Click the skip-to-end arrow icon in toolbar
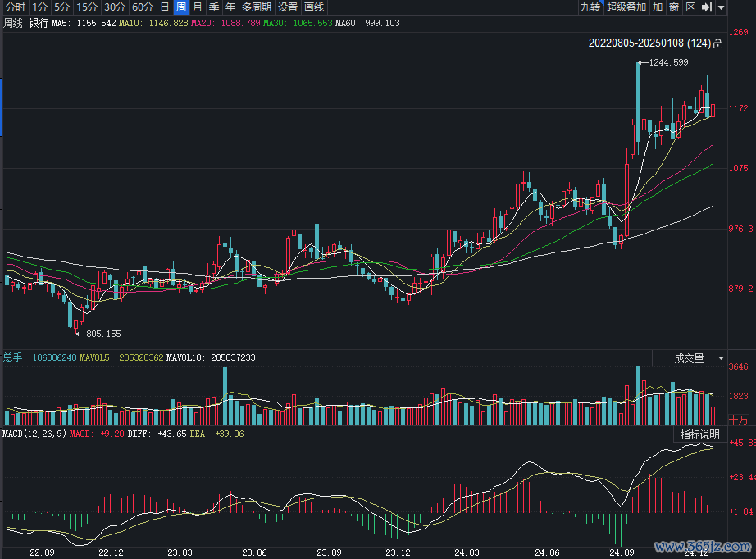The width and height of the screenshot is (756, 559). coord(706,7)
